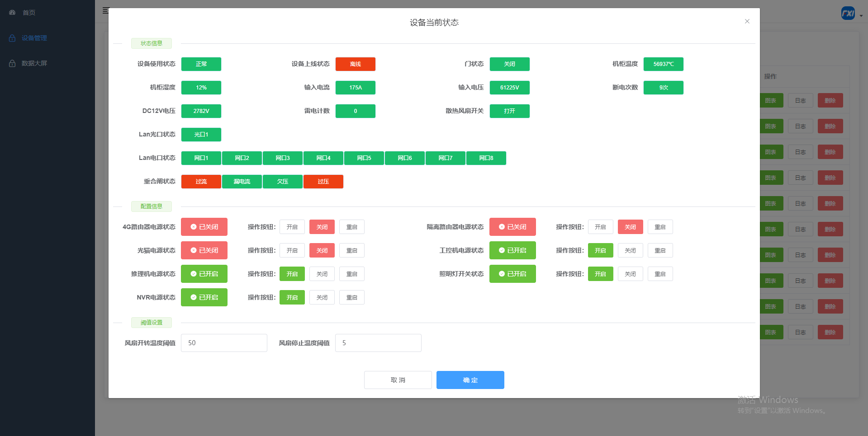868x436 pixels.
Task: Click the lock icon beside 数据大屏
Action: [12, 63]
